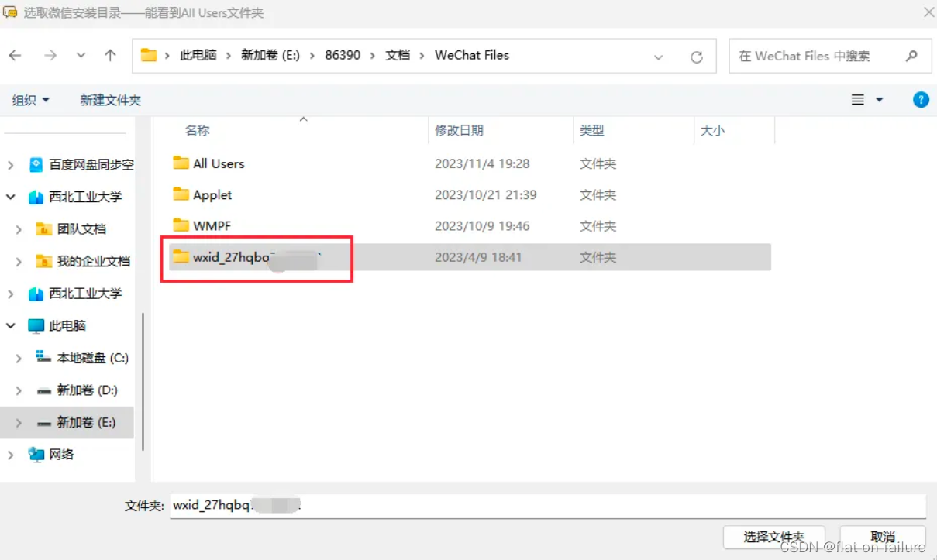This screenshot has height=560, width=937.
Task: Select 网络 in the sidebar
Action: coord(61,455)
